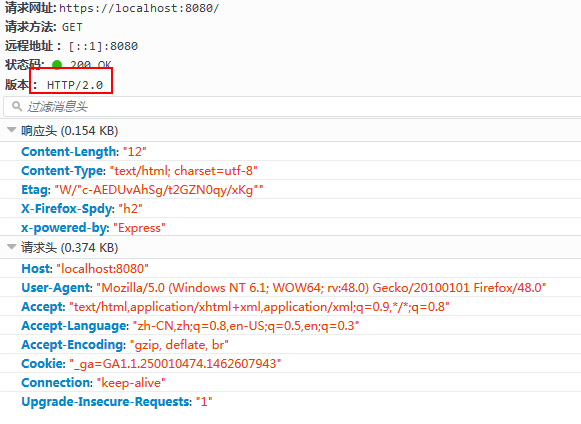Image resolution: width=581 pixels, height=424 pixels.
Task: Click the Accept-Language header row
Action: tap(290, 326)
